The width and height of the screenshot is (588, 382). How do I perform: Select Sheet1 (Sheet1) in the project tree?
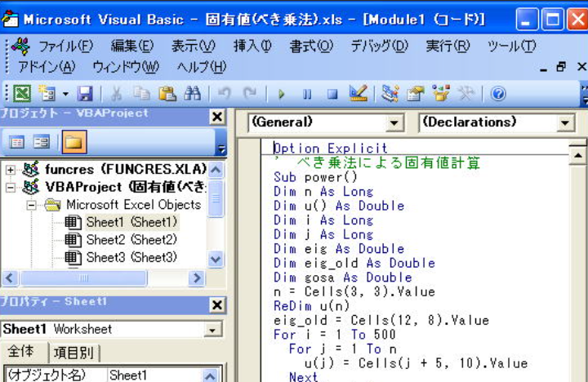131,222
